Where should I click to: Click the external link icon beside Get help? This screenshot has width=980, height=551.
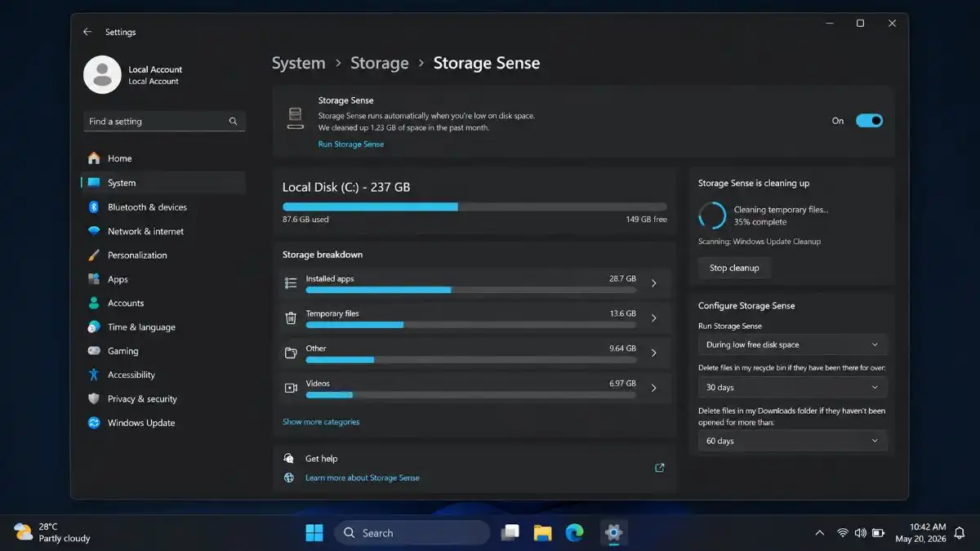click(659, 468)
